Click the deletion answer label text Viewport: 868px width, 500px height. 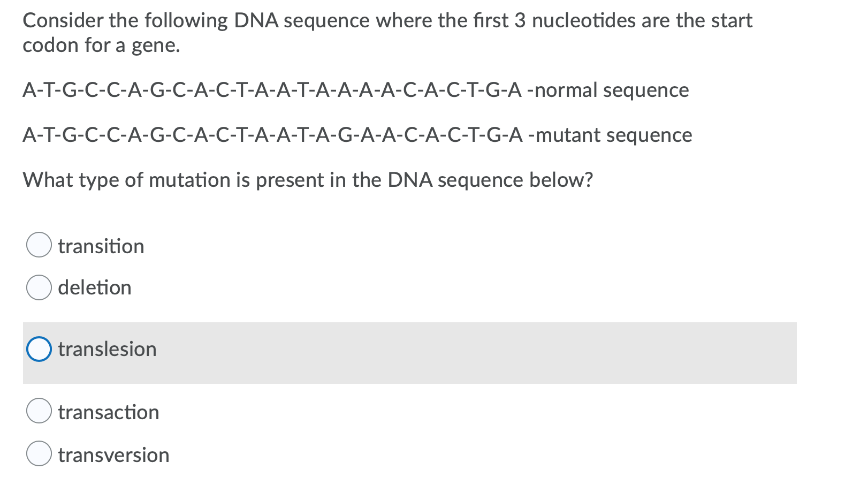coord(94,288)
